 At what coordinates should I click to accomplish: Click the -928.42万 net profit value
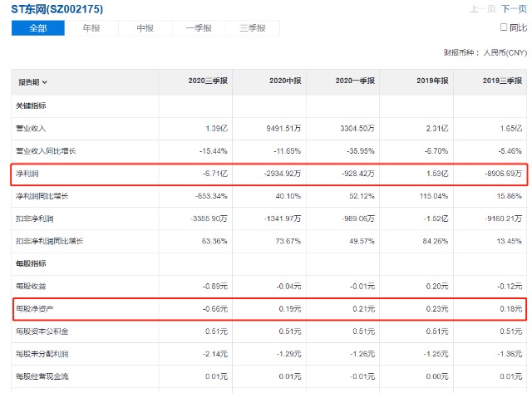358,174
